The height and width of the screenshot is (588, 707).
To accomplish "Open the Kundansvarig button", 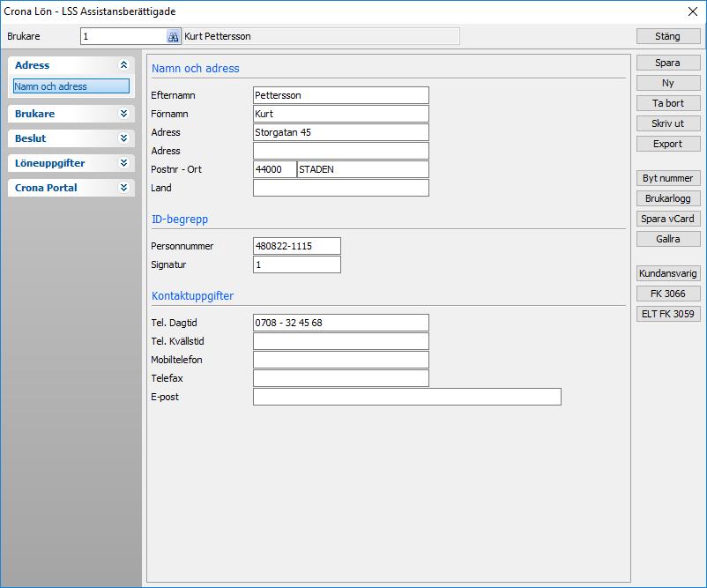I will pyautogui.click(x=668, y=273).
